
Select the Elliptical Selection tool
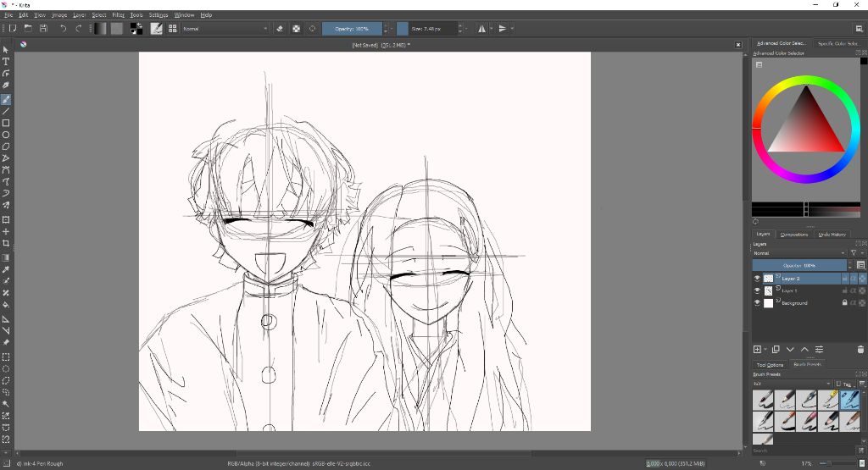pos(6,369)
